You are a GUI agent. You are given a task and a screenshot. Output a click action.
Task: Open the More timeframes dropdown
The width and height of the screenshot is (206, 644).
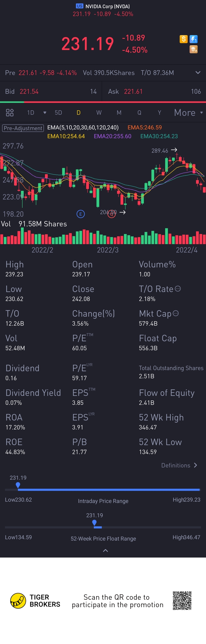pos(188,112)
